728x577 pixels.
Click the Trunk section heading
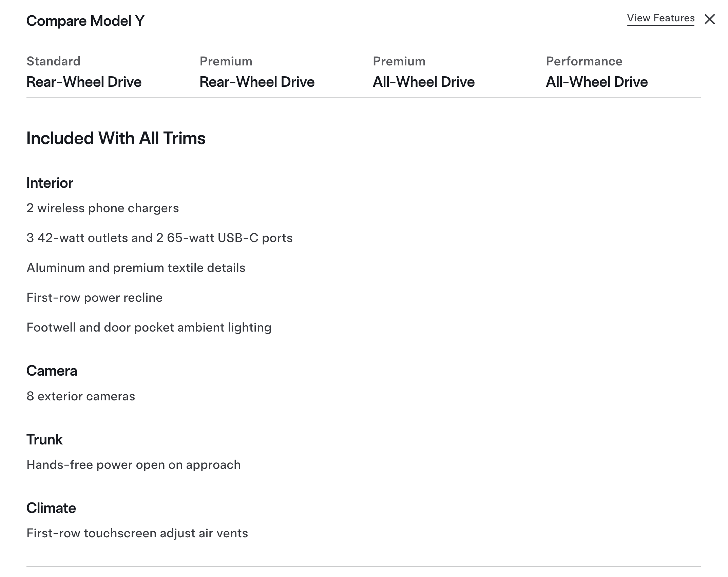tap(44, 440)
